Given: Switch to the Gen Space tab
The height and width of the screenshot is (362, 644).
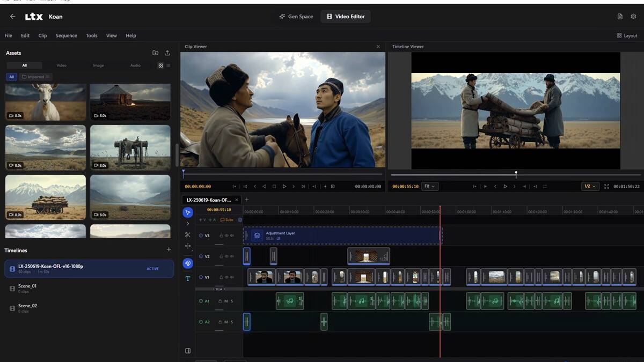Looking at the screenshot, I should click(296, 17).
